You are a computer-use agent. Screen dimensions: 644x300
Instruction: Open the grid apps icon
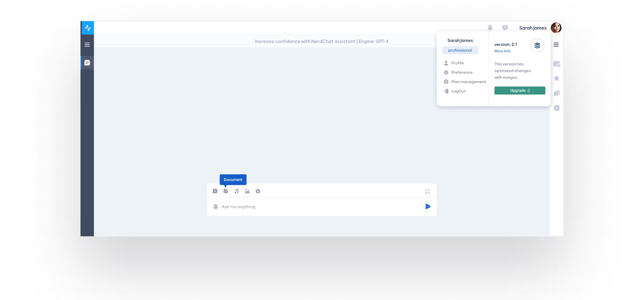[427, 191]
